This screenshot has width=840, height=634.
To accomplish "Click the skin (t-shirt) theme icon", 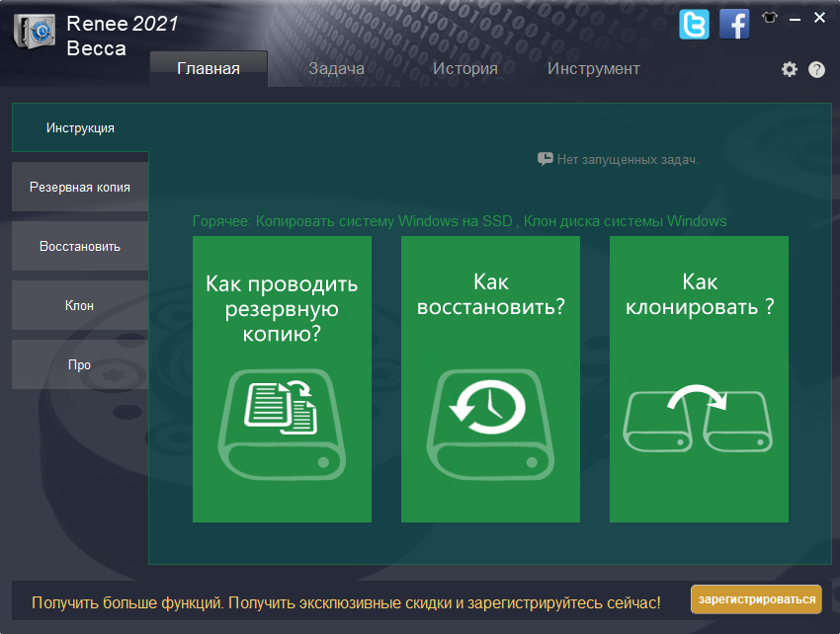I will click(770, 18).
